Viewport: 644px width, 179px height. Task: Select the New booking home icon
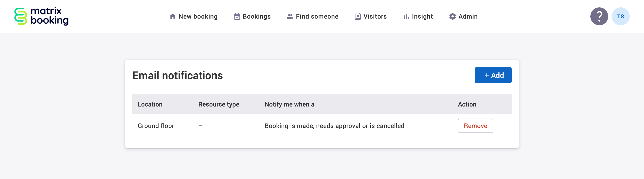173,16
